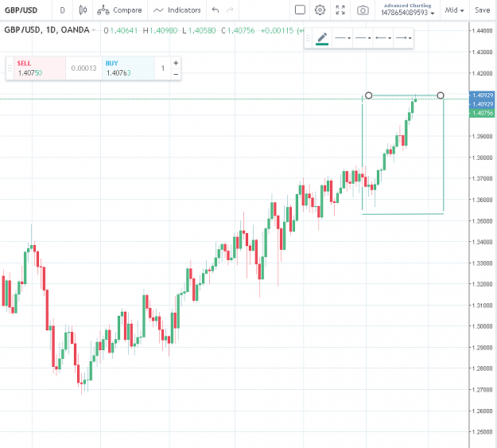The image size is (497, 448).
Task: Select the right anchor point of drawn line
Action: [441, 95]
